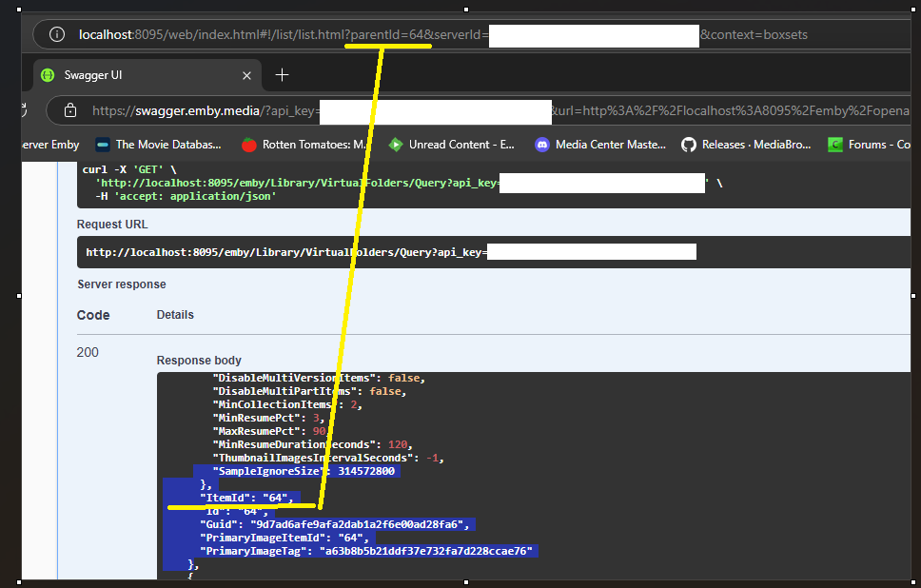
Task: Close the Swagger UI tab
Action: pos(247,75)
